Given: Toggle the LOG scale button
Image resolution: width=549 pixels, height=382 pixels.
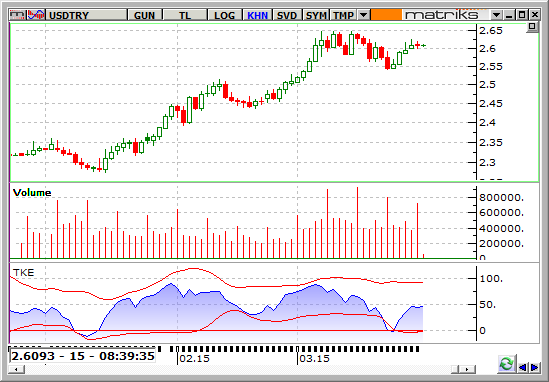Looking at the screenshot, I should click(x=225, y=15).
